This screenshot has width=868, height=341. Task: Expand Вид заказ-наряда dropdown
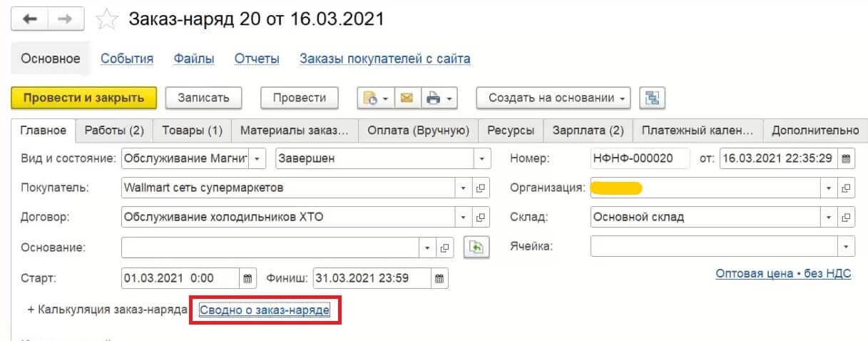257,158
